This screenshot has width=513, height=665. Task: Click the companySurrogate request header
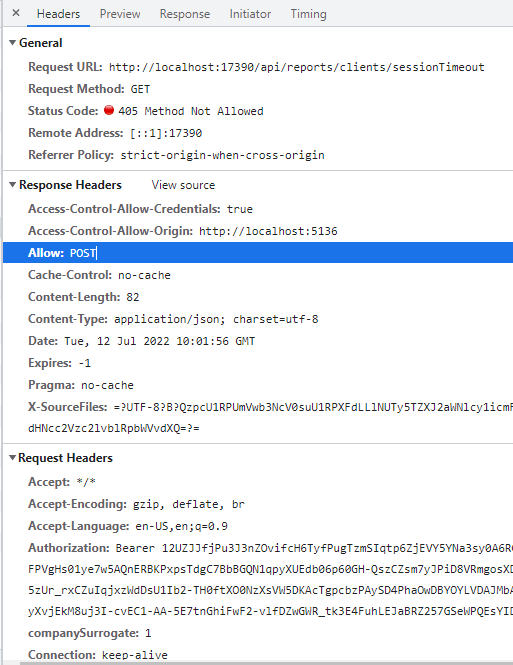click(x=89, y=633)
